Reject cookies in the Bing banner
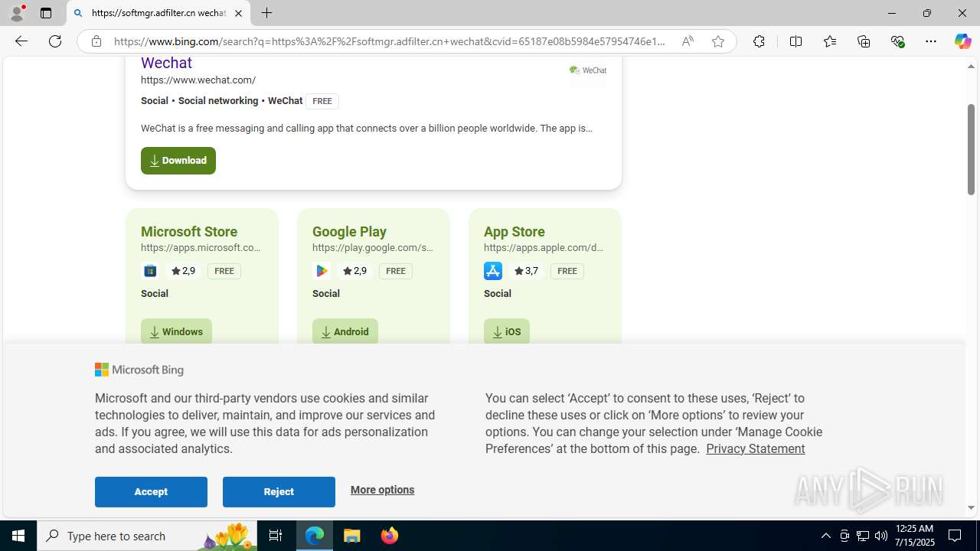980x551 pixels. [279, 492]
